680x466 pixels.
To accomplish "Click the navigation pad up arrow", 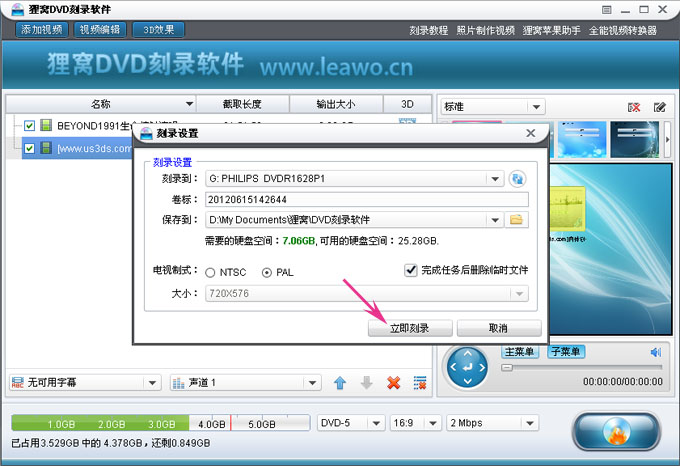I will (x=468, y=353).
